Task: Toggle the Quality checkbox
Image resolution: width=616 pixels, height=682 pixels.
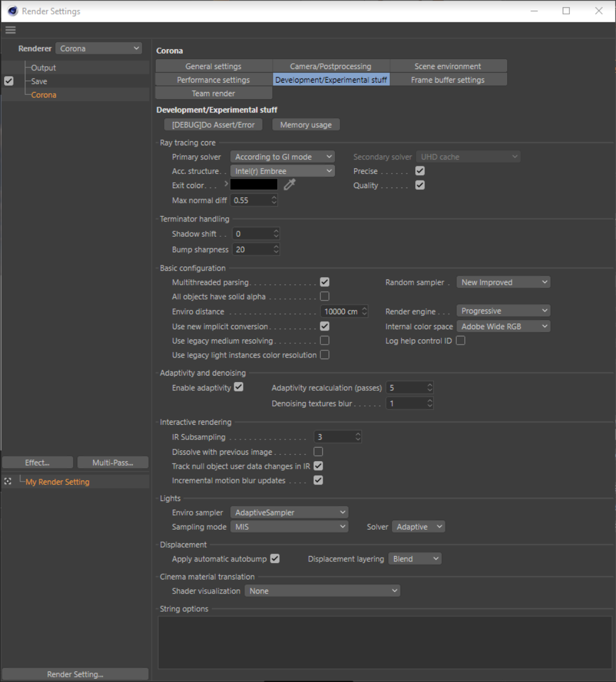Action: coord(420,185)
